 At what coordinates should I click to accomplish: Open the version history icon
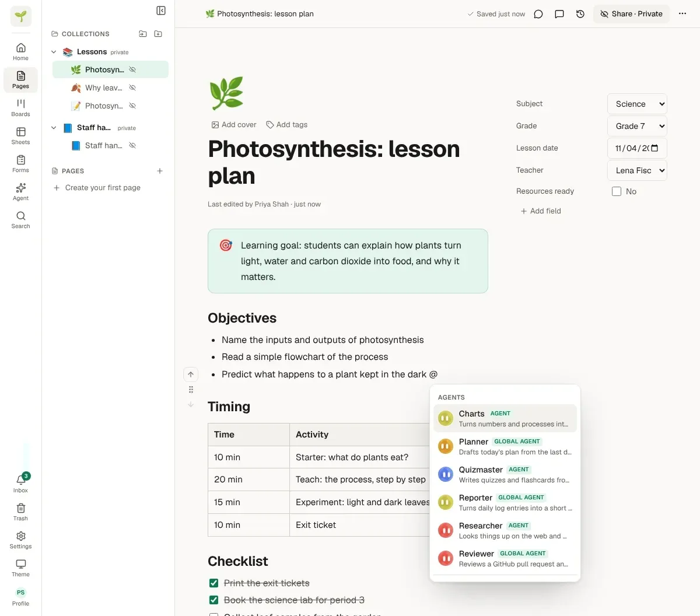pos(580,14)
